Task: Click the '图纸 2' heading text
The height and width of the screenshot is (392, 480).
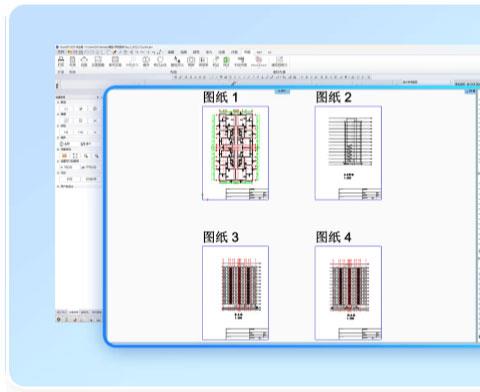Action: pos(333,97)
